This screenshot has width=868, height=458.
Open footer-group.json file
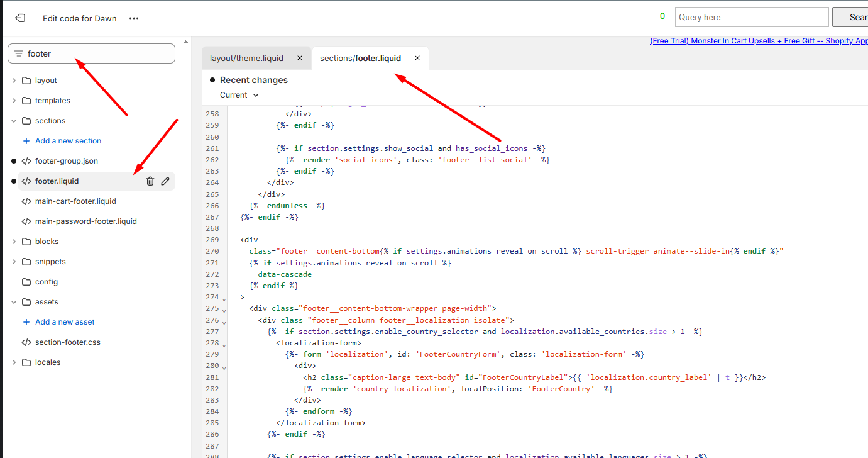(x=66, y=161)
